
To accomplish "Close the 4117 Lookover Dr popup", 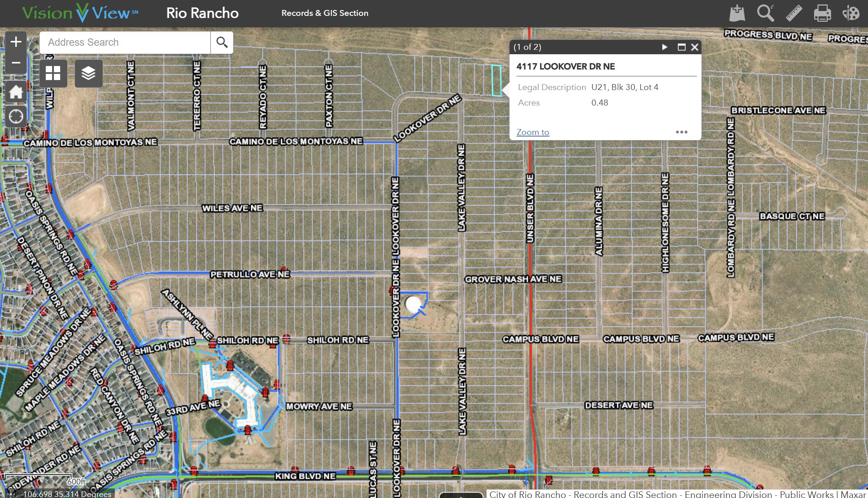I will click(694, 47).
